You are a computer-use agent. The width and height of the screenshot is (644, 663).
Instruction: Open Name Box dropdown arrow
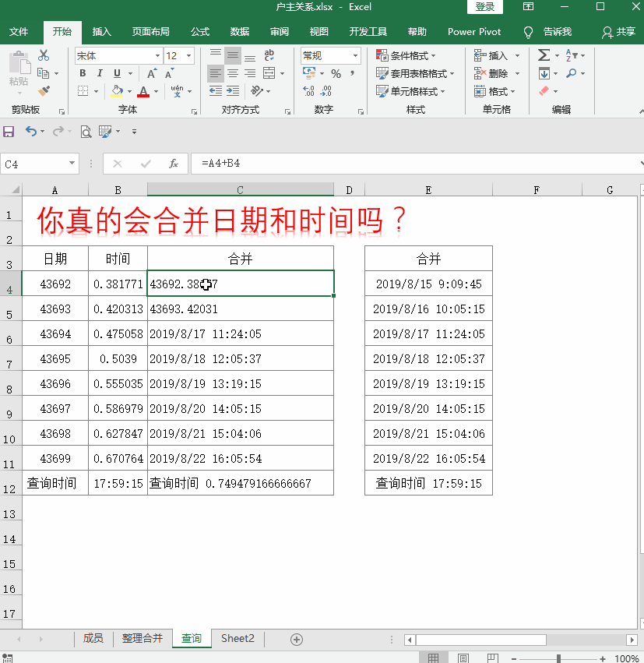(72, 163)
